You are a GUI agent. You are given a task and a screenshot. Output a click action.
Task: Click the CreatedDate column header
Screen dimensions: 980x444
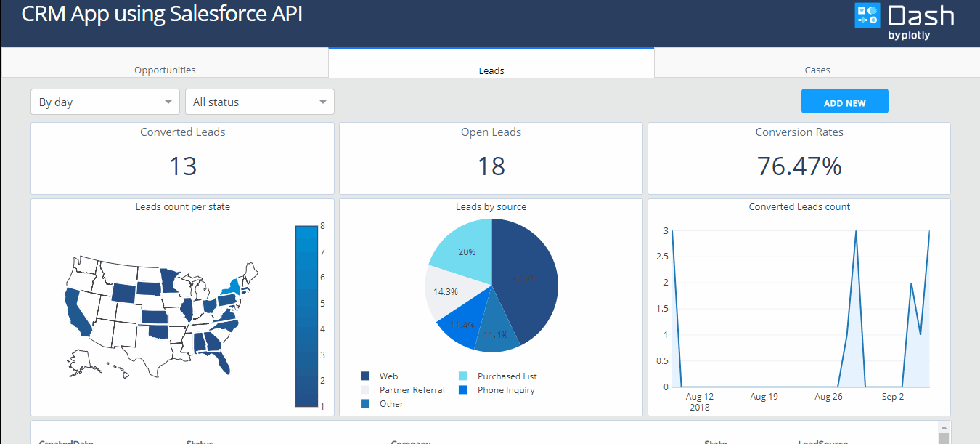pos(66,441)
